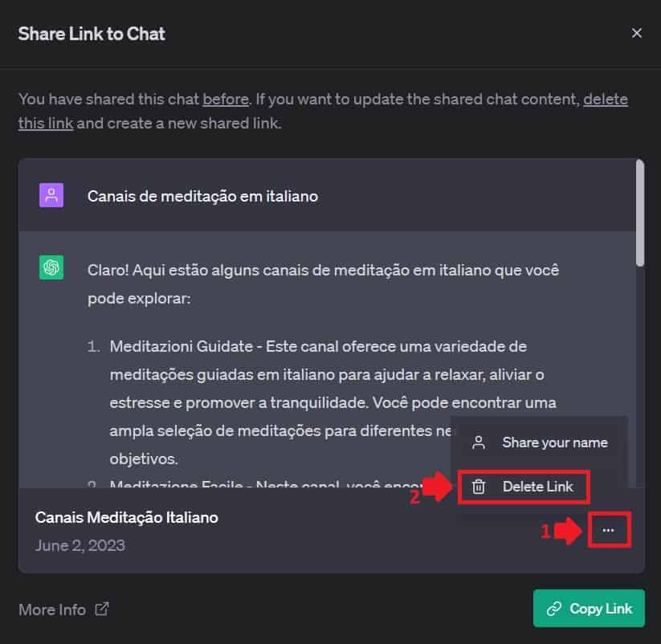Click the chat preview scrollbar thumb
The width and height of the screenshot is (661, 644).
pos(640,213)
